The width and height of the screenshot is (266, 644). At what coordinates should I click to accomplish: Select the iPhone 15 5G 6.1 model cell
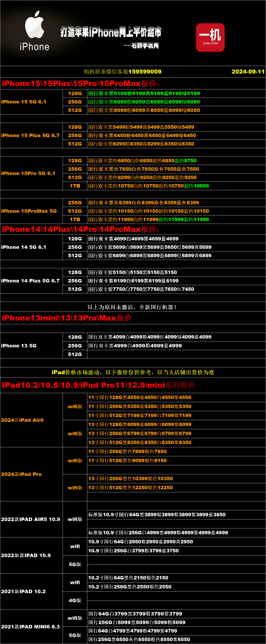coord(24,102)
